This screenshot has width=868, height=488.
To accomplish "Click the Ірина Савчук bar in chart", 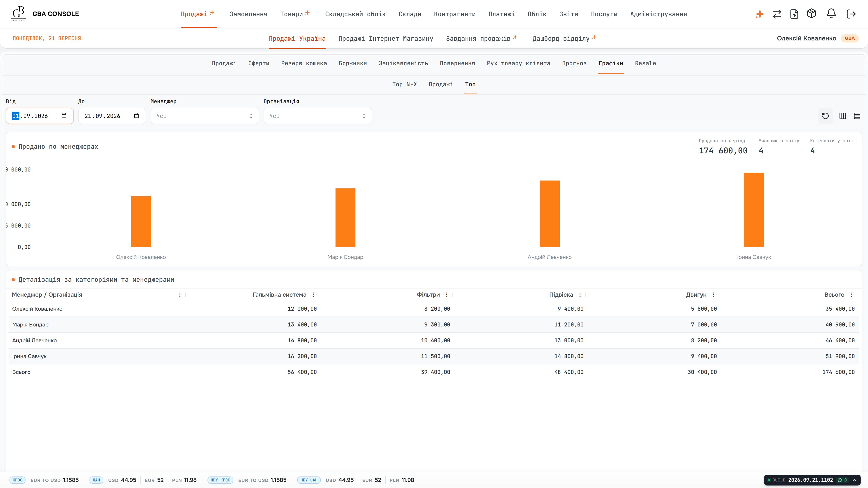I will tap(754, 210).
